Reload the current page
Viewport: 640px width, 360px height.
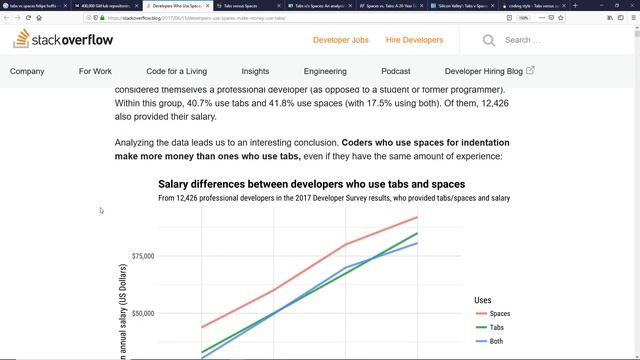pyautogui.click(x=28, y=18)
